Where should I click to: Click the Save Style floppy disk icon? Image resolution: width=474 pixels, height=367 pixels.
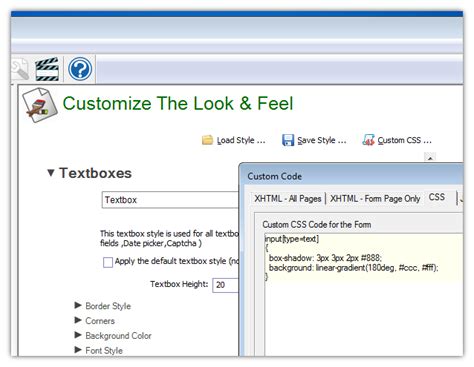(x=288, y=140)
